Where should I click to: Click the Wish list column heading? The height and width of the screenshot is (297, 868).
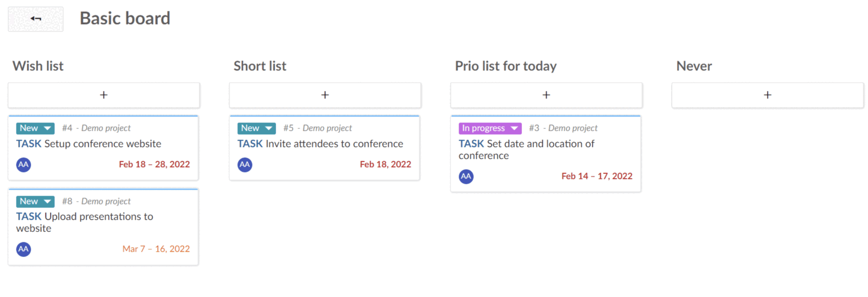(38, 66)
